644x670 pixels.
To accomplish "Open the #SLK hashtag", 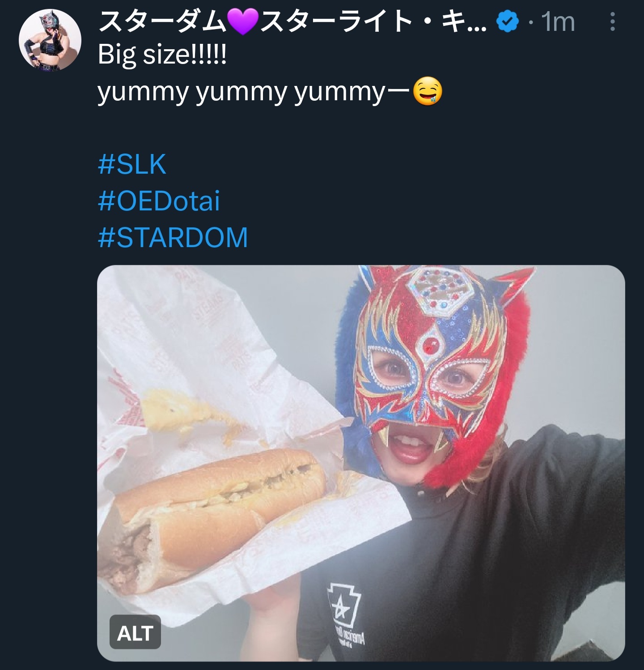I will click(x=132, y=164).
